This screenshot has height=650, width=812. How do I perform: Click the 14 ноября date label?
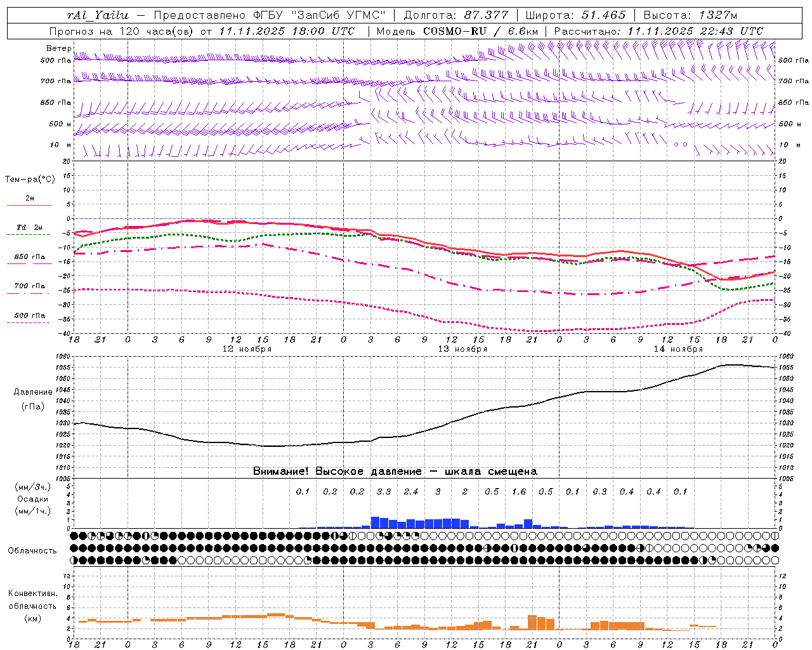(x=679, y=349)
